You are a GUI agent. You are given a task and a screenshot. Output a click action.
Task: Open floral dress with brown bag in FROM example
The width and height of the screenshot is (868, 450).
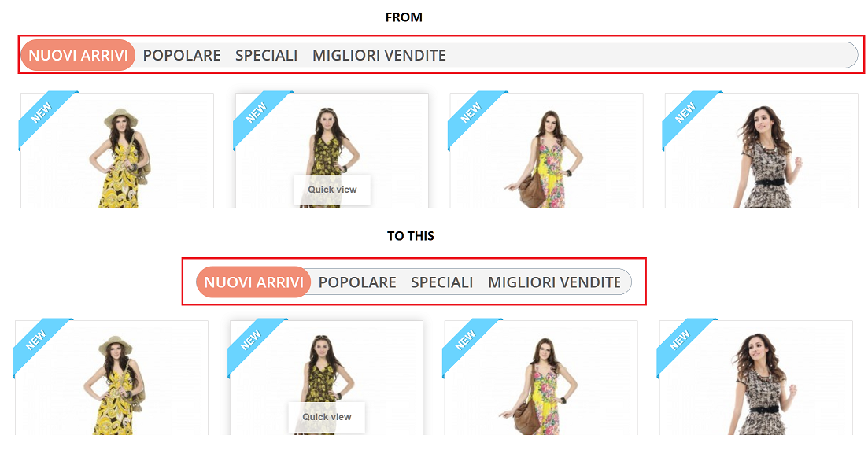546,150
